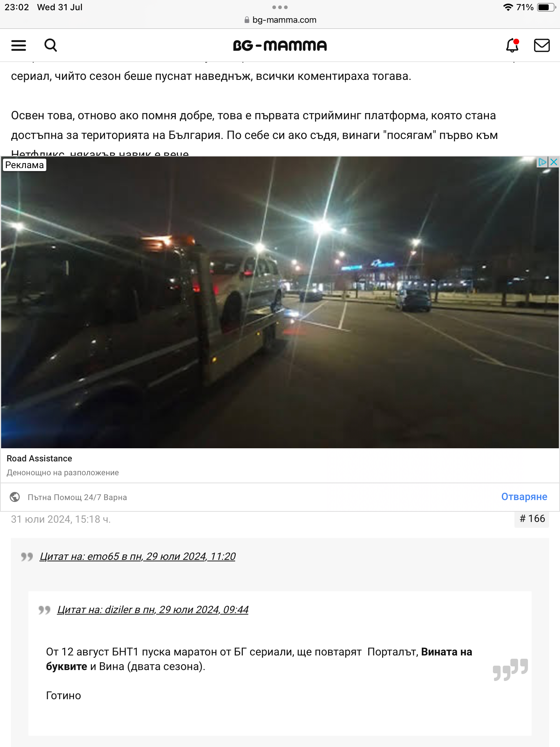The image size is (560, 747).
Task: Open the hamburger menu
Action: pos(19,46)
